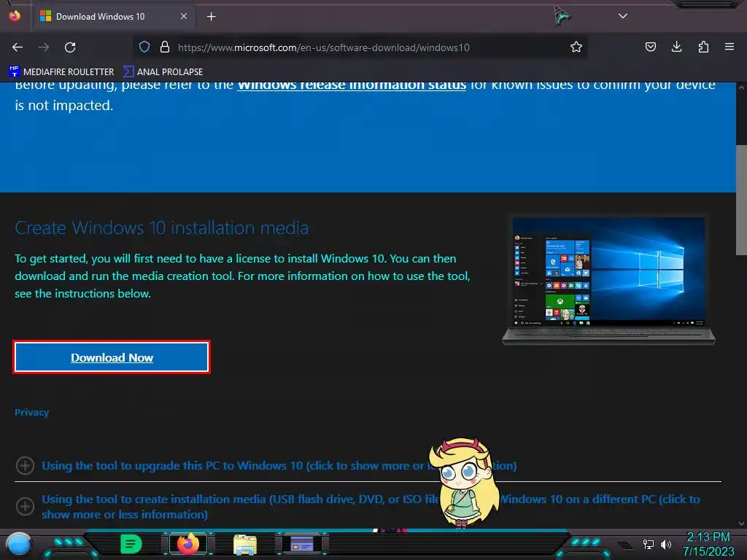Click the scrollbar up arrow
This screenshot has height=560, width=747.
click(x=741, y=87)
